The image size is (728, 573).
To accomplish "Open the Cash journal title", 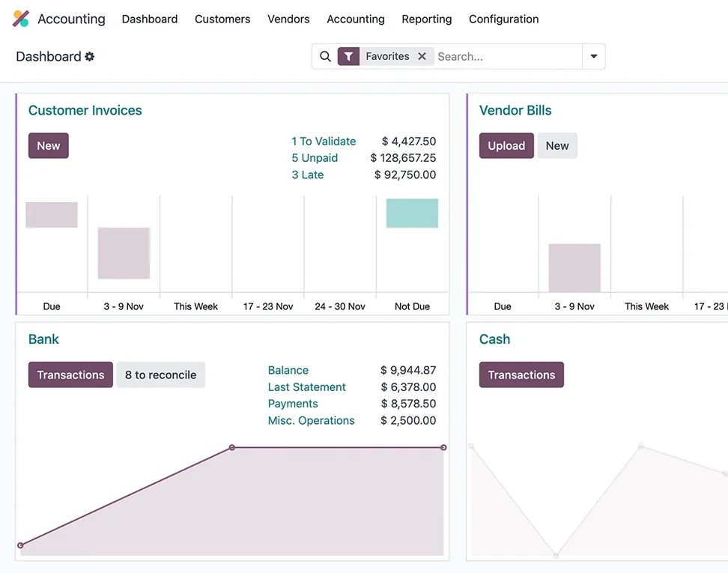I will click(x=494, y=339).
